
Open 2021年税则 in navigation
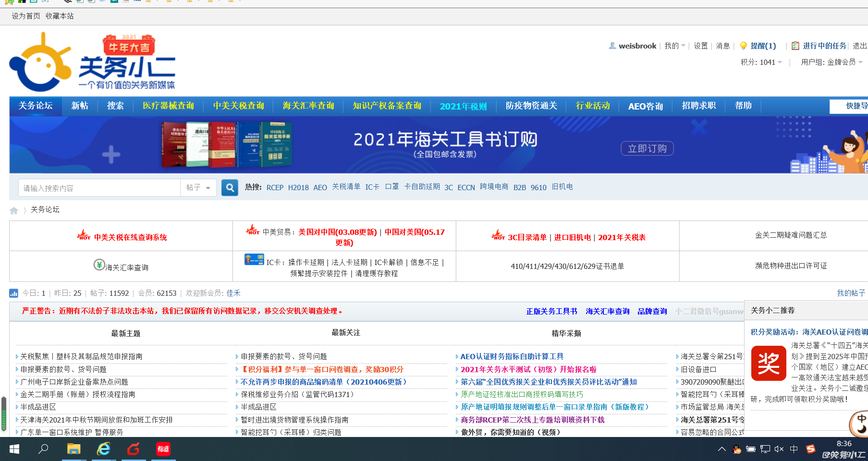(464, 106)
